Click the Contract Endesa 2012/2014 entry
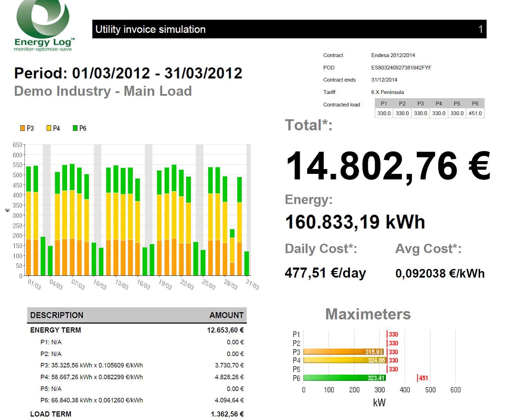This screenshot has height=420, width=506. tap(393, 55)
